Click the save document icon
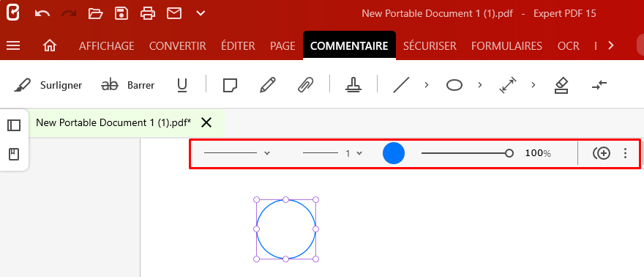644x277 pixels. pos(121,14)
